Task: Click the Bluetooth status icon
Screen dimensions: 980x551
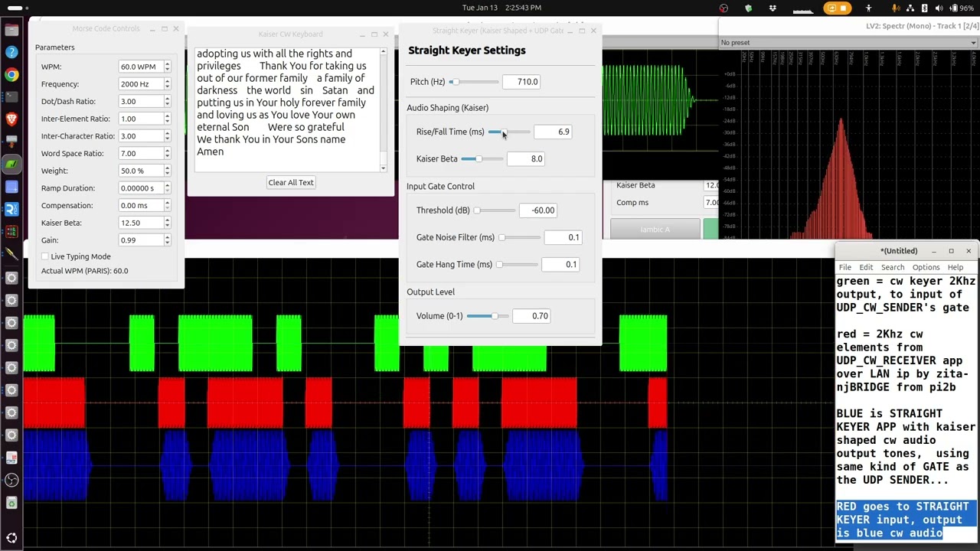Action: (x=925, y=8)
